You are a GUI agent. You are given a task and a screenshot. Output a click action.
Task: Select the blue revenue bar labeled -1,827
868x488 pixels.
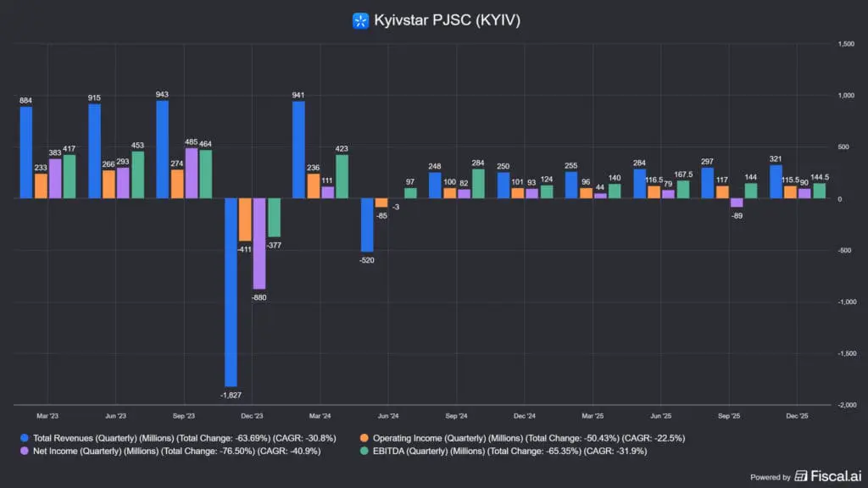[x=231, y=292]
